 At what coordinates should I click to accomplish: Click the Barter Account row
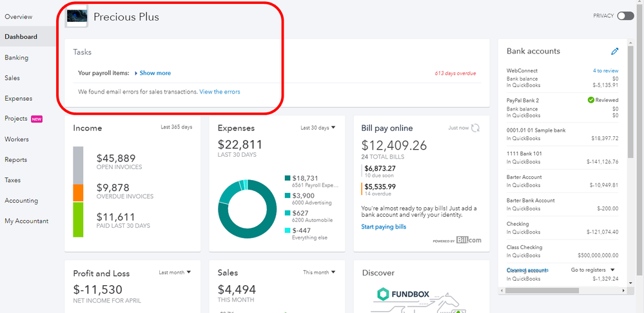(x=562, y=181)
